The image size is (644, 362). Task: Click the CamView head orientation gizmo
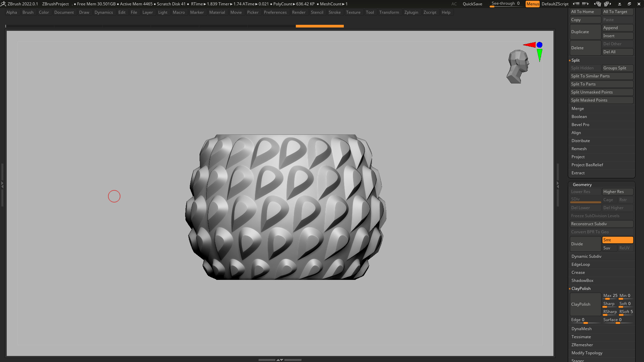click(518, 67)
